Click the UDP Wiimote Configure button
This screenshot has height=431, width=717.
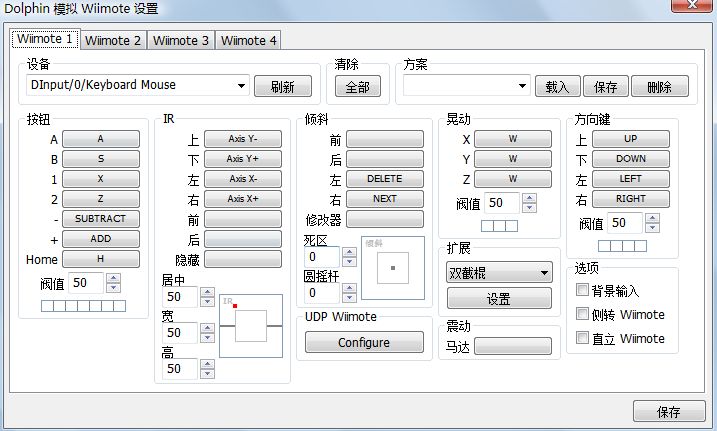(x=364, y=342)
